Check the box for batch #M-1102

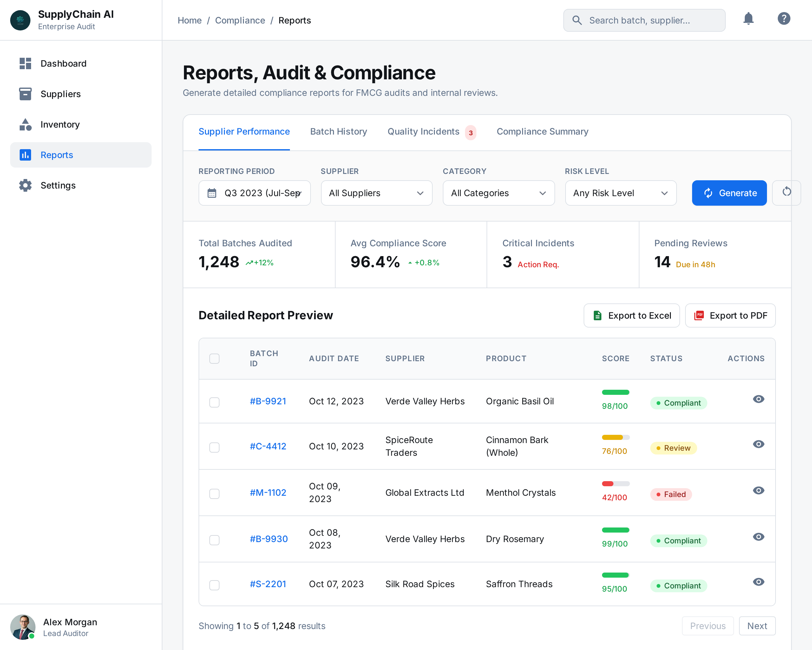[214, 494]
